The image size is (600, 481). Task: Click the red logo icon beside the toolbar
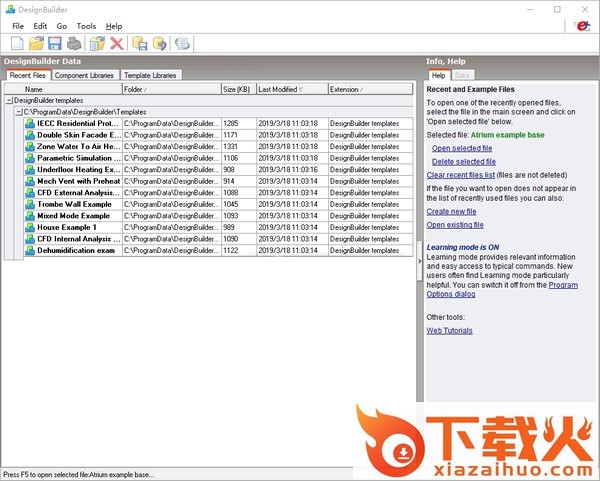click(582, 27)
